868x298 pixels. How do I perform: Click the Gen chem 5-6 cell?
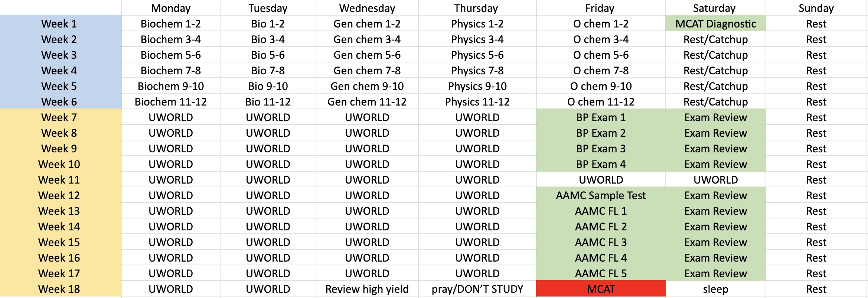point(367,55)
